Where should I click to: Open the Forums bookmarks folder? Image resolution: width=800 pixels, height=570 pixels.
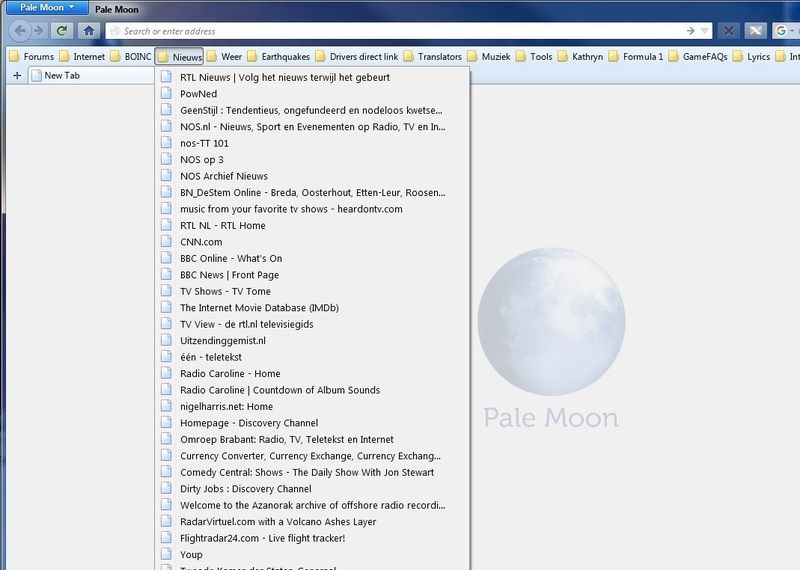[32, 56]
